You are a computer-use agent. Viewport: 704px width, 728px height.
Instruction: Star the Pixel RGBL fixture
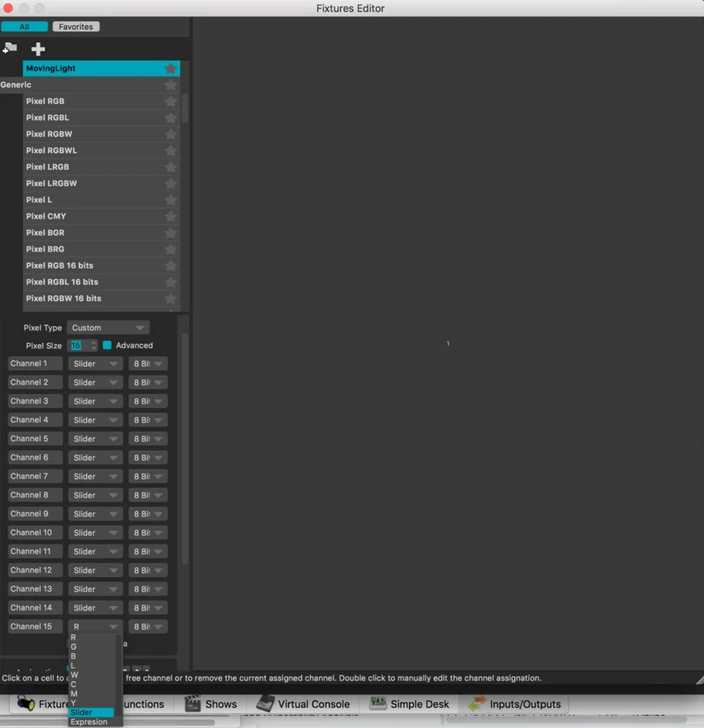coord(170,118)
